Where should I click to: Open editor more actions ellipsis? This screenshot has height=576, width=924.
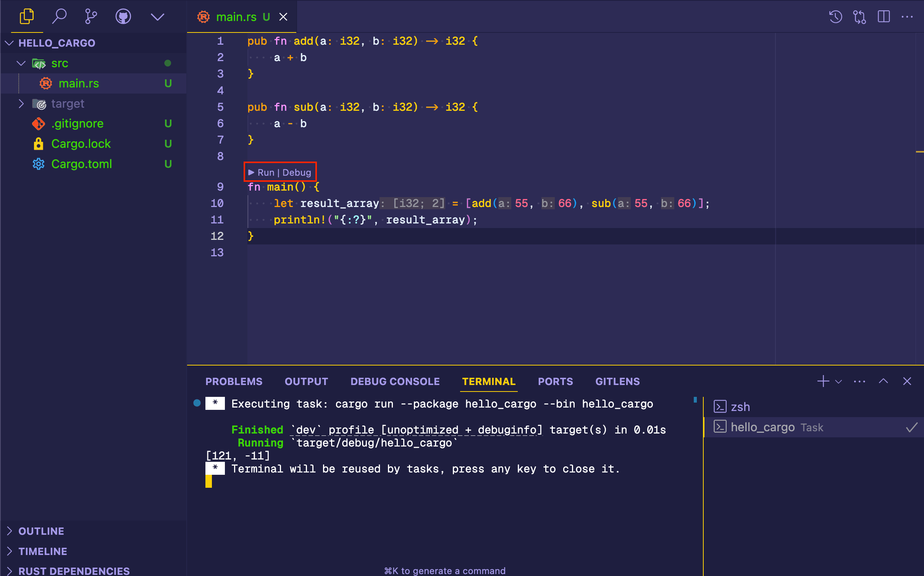(x=908, y=16)
